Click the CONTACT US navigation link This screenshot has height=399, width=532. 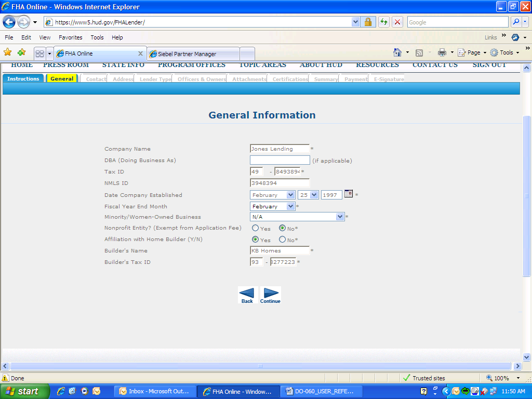[435, 65]
